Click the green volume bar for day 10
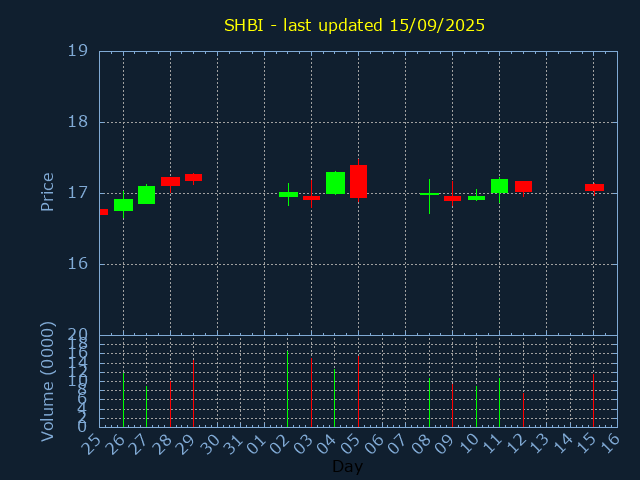This screenshot has width=640, height=480. tap(476, 407)
